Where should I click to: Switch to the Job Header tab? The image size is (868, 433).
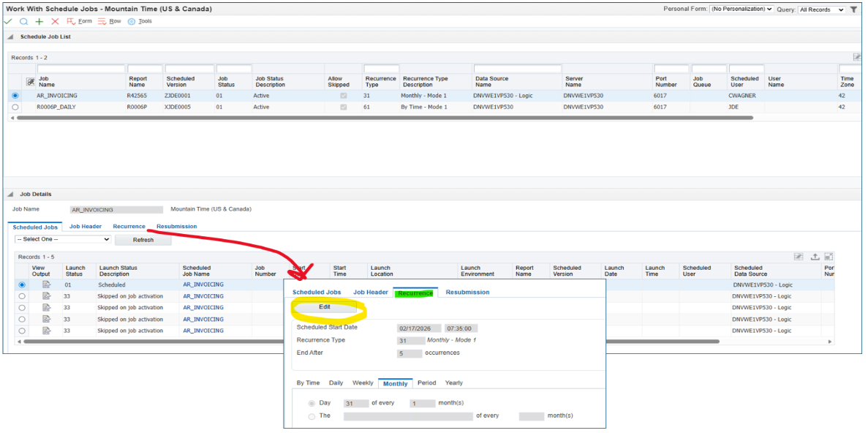tap(86, 227)
